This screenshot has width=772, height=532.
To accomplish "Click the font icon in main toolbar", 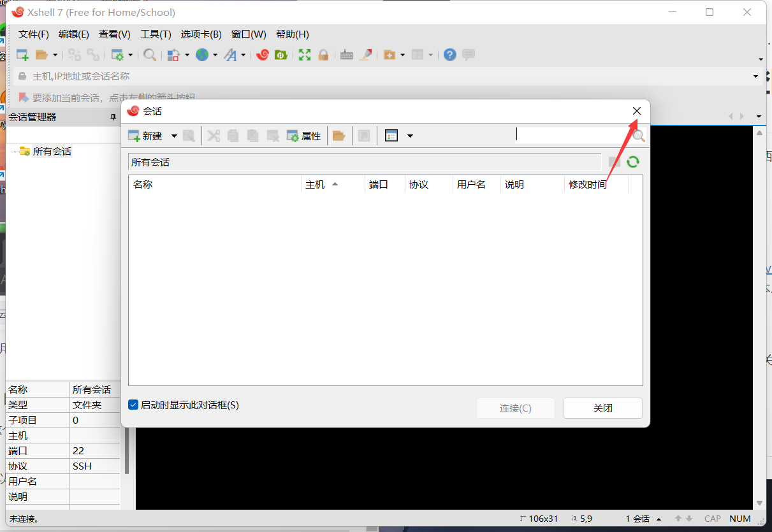I will (230, 55).
